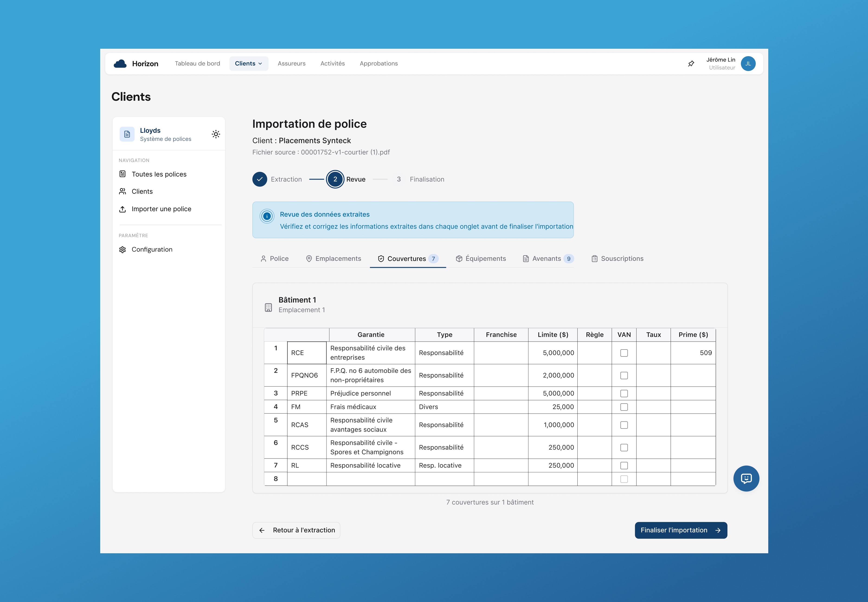This screenshot has height=602, width=868.
Task: Open the feedback chat bubble button
Action: pos(746,478)
